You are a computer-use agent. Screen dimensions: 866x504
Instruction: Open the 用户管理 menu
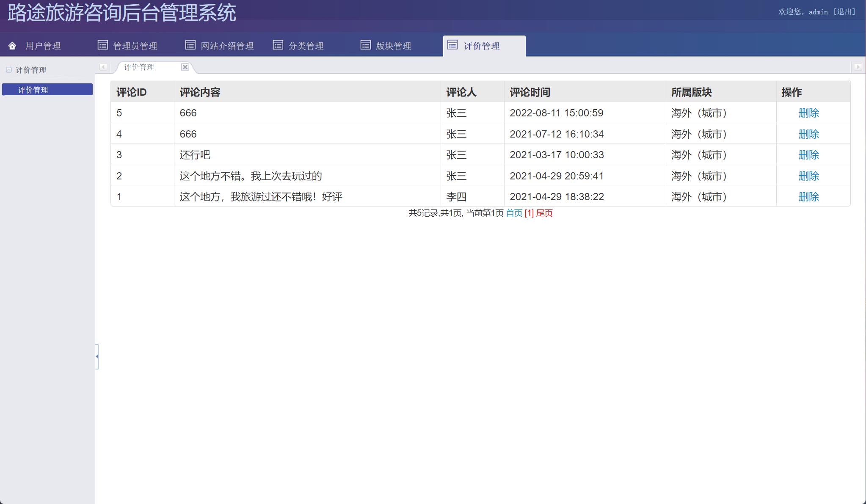43,46
